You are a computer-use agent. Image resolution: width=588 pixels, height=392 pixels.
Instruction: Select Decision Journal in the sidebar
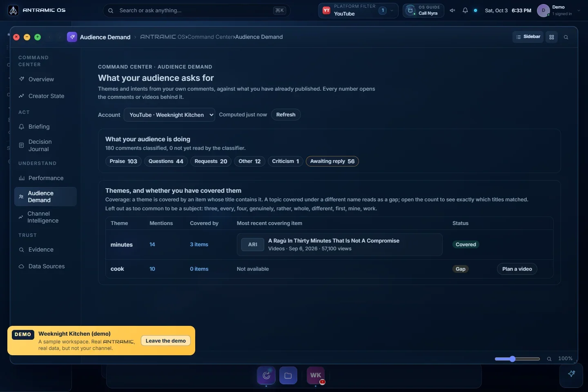coord(45,145)
